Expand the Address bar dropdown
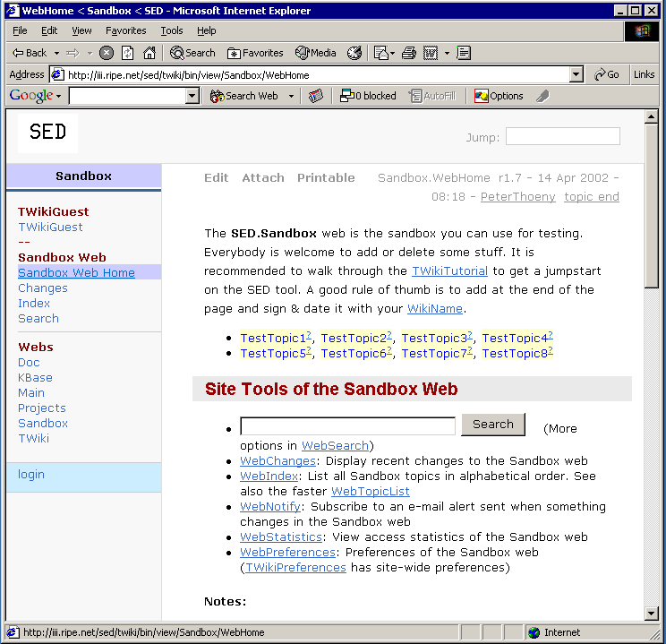Screen dimensions: 666x644 pyautogui.click(x=576, y=75)
